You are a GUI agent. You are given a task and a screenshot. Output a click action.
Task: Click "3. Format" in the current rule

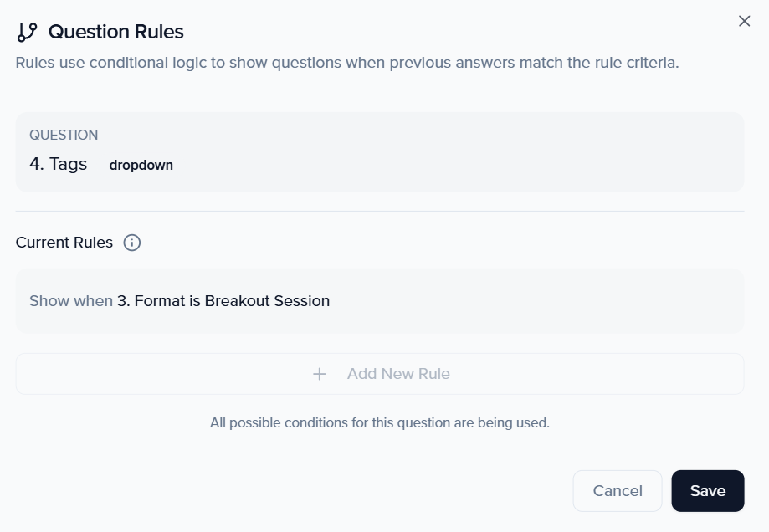tap(151, 300)
